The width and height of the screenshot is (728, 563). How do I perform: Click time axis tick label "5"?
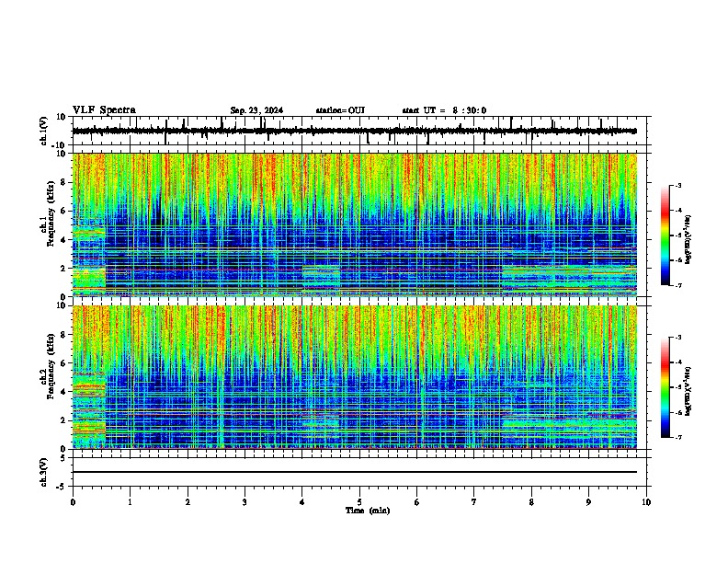pyautogui.click(x=359, y=502)
